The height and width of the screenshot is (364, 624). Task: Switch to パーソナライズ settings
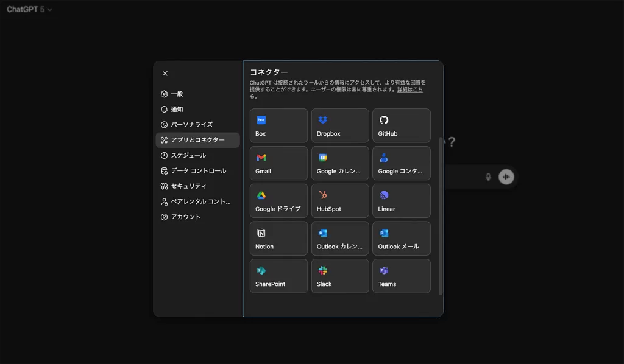(x=191, y=125)
